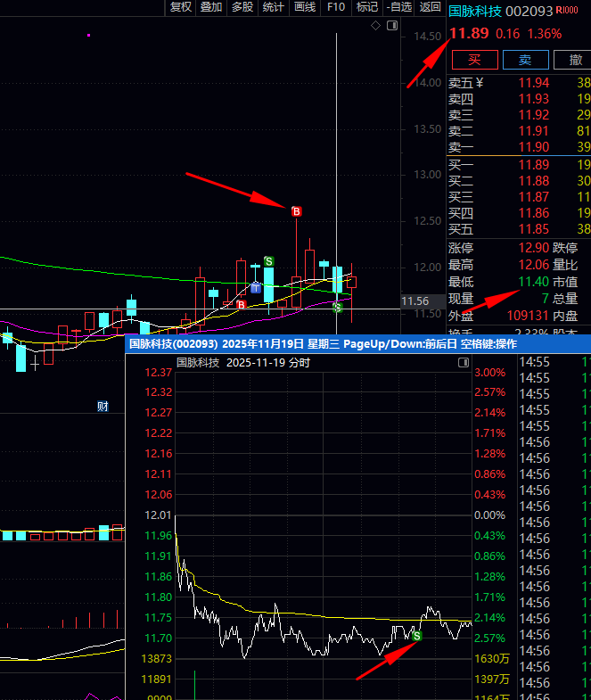Click the 3.00% percent axis label
The width and height of the screenshot is (591, 700).
489,373
